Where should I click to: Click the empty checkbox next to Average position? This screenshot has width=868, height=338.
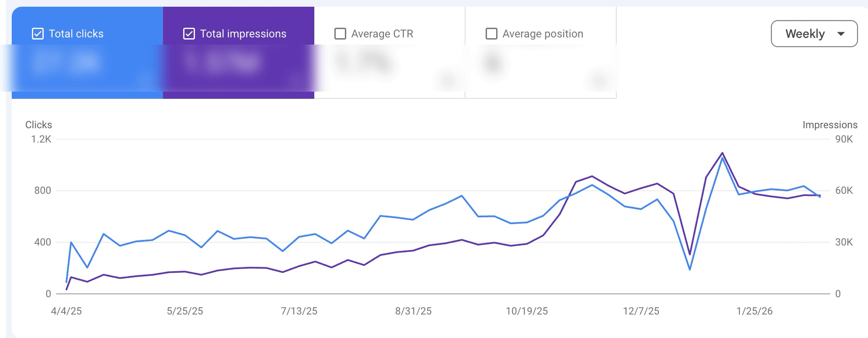(492, 33)
